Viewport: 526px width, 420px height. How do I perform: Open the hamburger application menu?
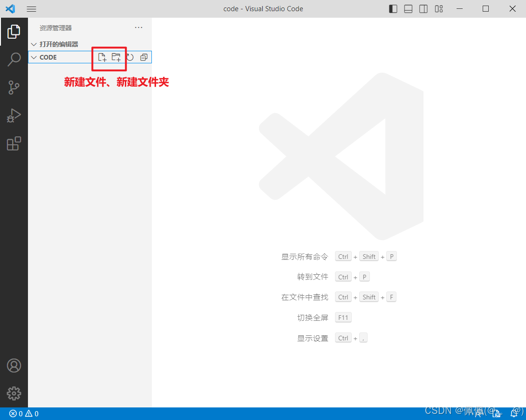click(32, 9)
